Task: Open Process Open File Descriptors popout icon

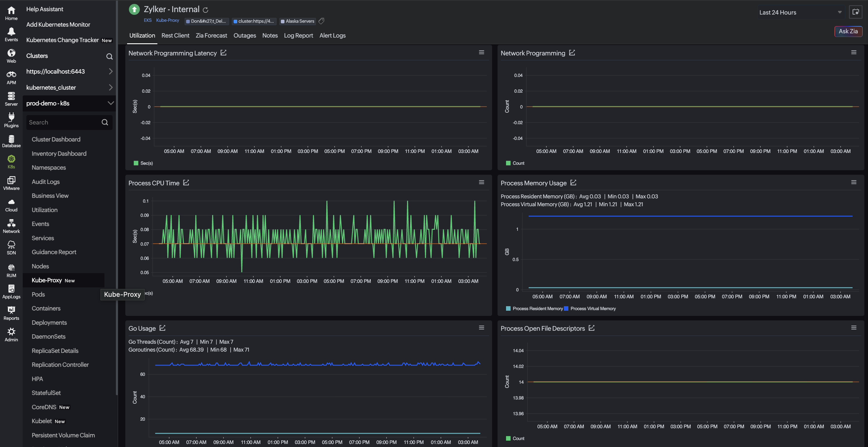Action: (591, 328)
